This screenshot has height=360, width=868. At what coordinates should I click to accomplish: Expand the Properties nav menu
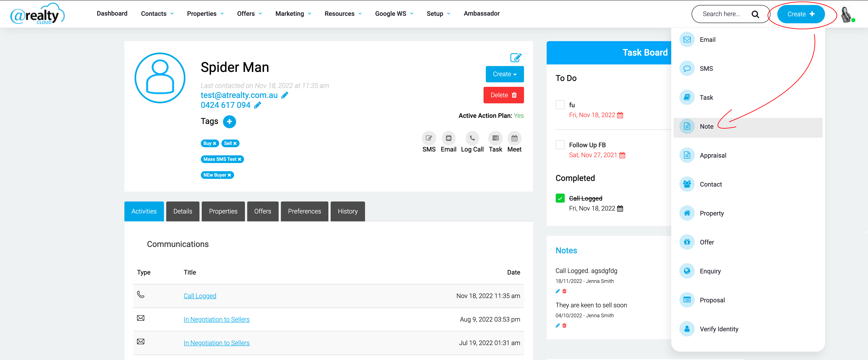click(x=205, y=14)
